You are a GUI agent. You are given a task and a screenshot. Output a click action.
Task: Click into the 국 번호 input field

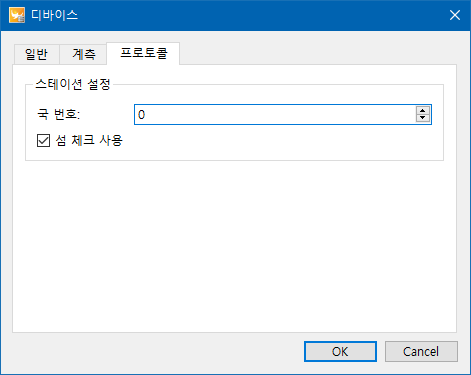click(275, 115)
